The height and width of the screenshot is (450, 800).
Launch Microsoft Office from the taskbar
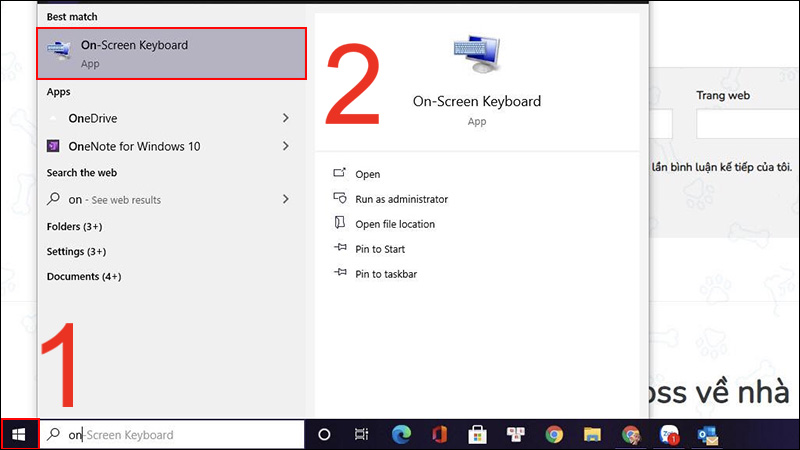pyautogui.click(x=439, y=434)
